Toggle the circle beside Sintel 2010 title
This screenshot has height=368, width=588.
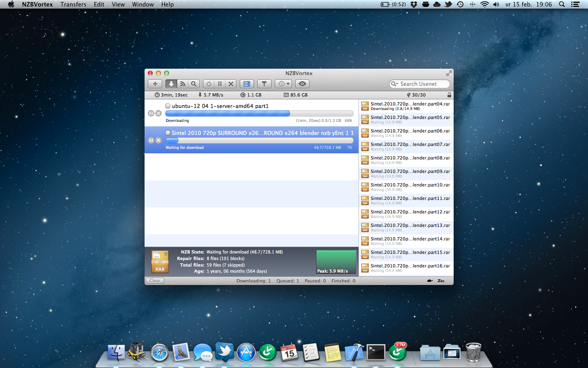[168, 133]
